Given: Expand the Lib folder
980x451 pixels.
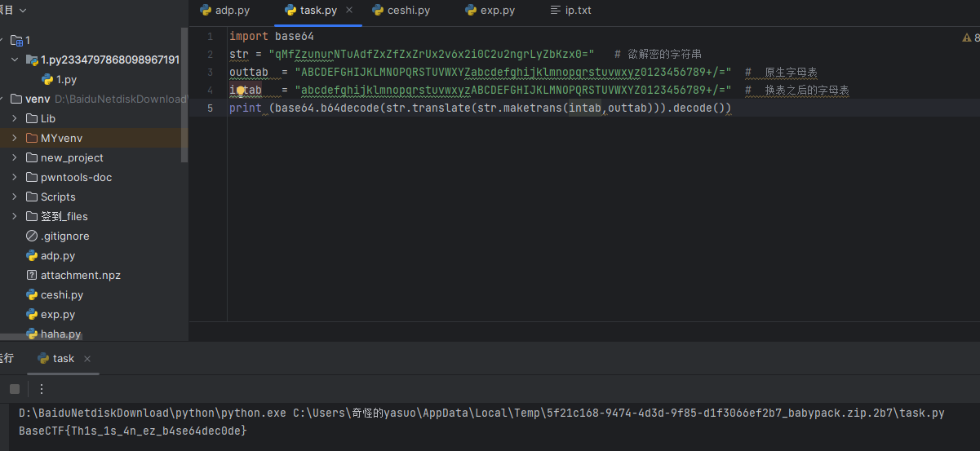Looking at the screenshot, I should (15, 118).
